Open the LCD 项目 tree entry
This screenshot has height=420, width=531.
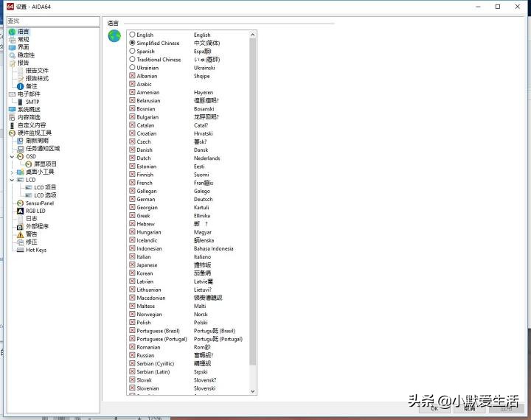point(45,187)
